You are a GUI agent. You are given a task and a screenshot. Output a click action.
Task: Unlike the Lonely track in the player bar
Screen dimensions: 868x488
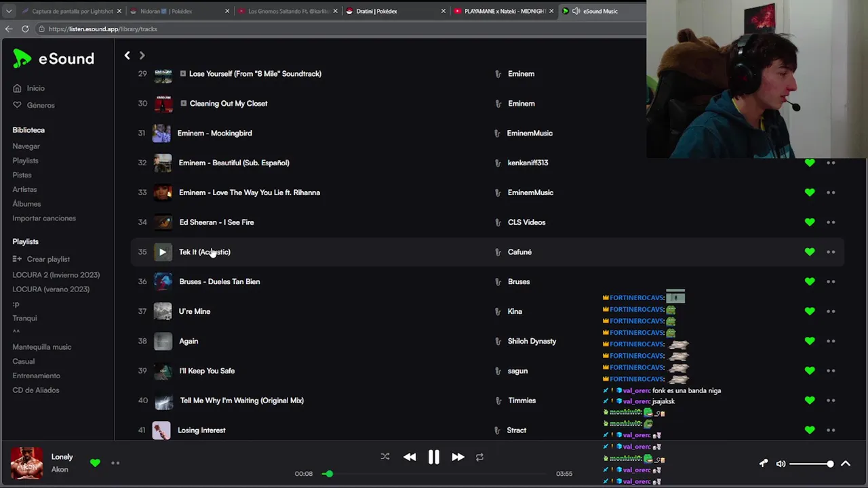pos(95,463)
